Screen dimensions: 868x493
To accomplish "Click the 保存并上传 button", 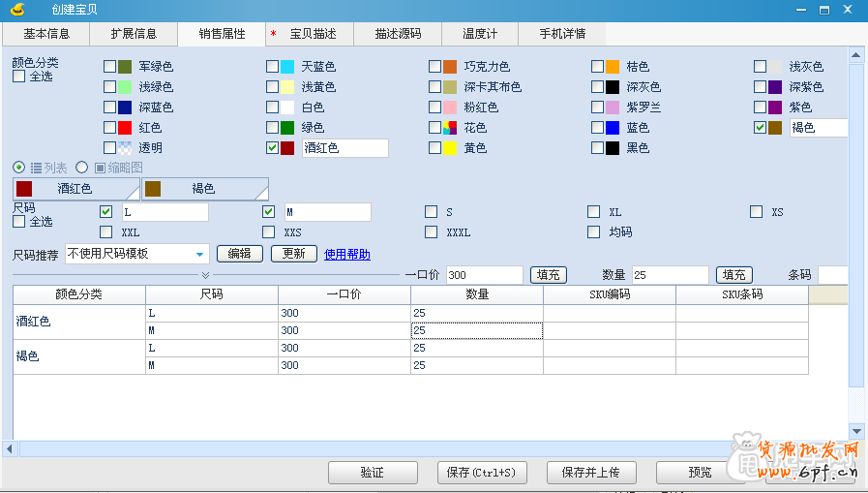I will [590, 473].
